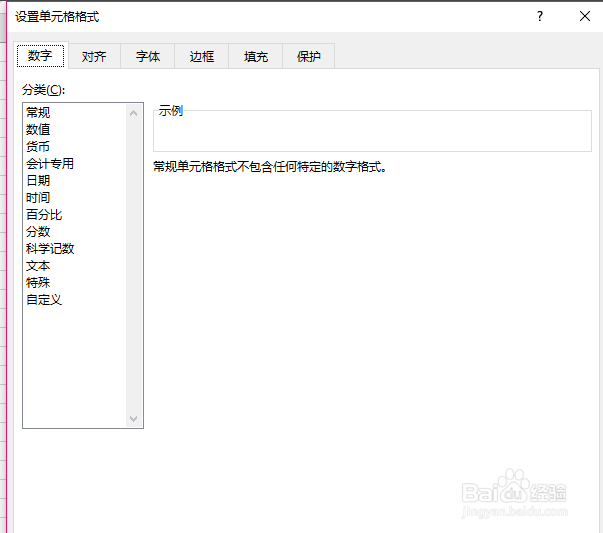Select the 特殊 category
603x533 pixels.
tap(38, 283)
